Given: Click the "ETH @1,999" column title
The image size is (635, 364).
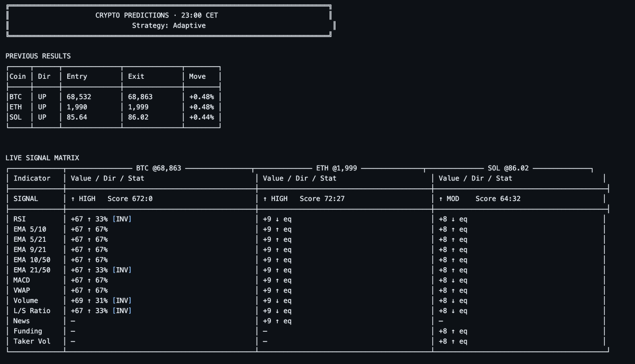Looking at the screenshot, I should 337,168.
